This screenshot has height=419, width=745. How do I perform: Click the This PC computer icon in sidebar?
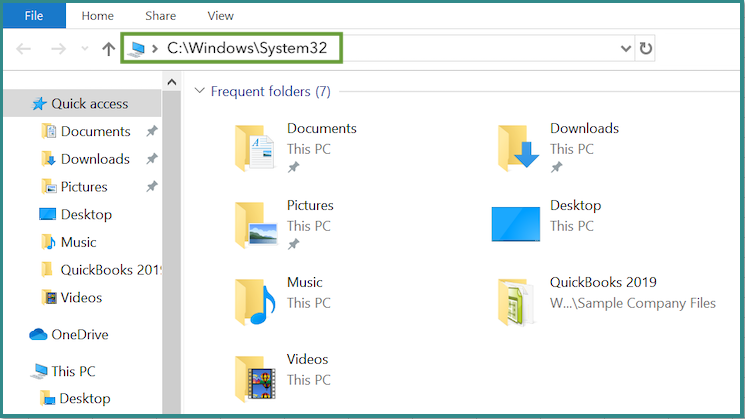(39, 371)
